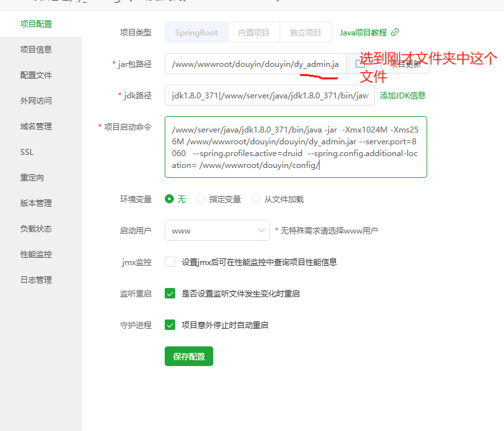The width and height of the screenshot is (504, 431).
Task: Select the 从文件加载 radio option
Action: click(x=256, y=199)
